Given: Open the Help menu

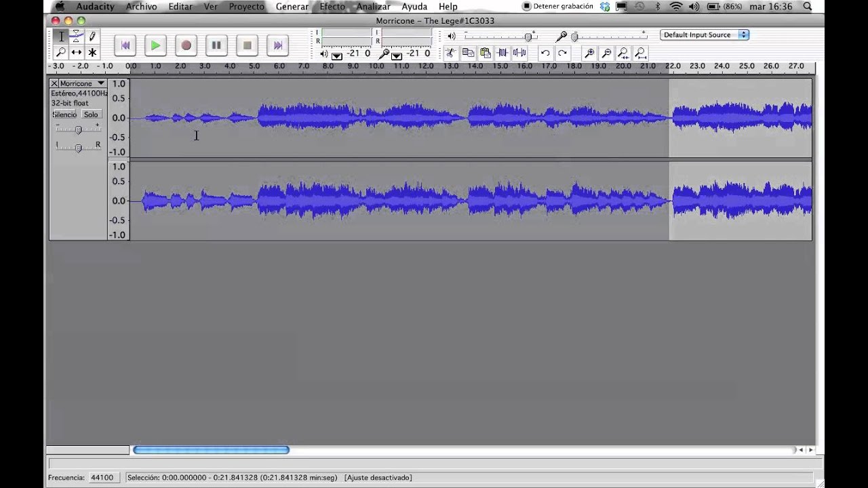Looking at the screenshot, I should (x=448, y=7).
